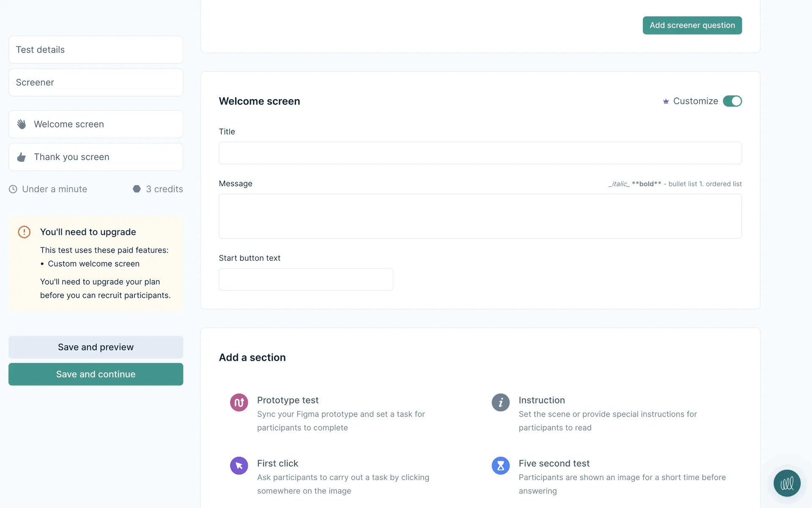Open the chat widget in corner
Image resolution: width=812 pixels, height=508 pixels.
(787, 483)
